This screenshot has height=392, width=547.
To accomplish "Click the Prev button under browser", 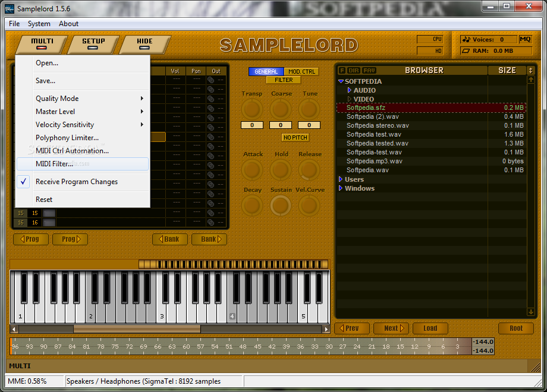I will click(352, 328).
